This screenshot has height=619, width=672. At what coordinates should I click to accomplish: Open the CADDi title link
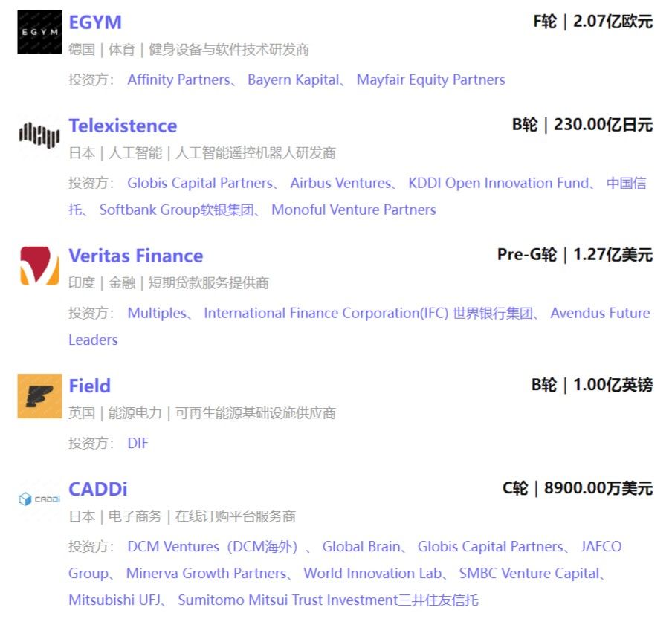click(97, 489)
